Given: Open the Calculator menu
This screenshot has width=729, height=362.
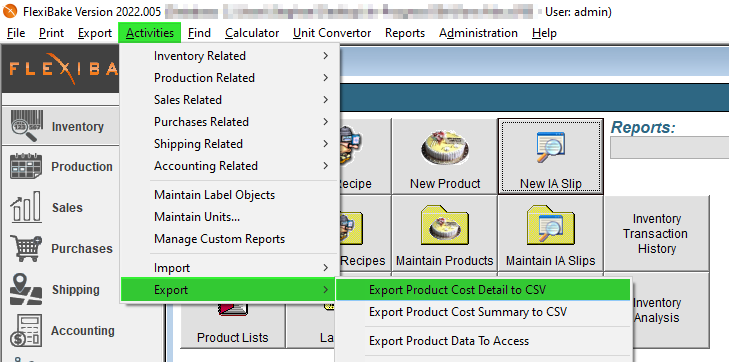Looking at the screenshot, I should (x=252, y=33).
